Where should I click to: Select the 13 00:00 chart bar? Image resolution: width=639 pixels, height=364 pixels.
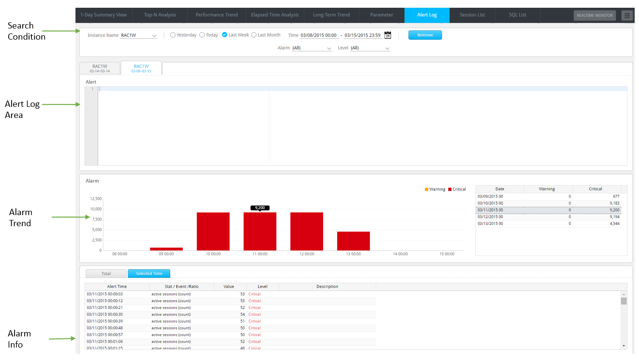coord(354,241)
